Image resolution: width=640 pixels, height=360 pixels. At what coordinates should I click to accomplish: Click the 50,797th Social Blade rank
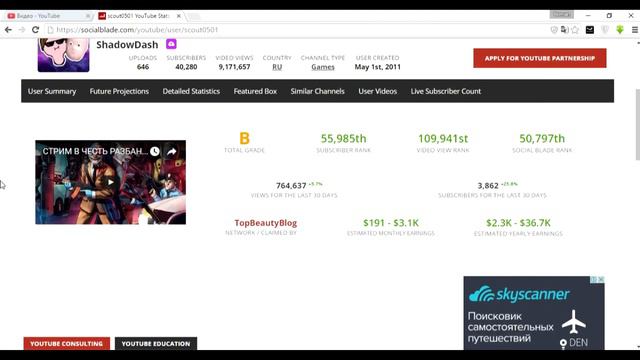click(x=542, y=139)
